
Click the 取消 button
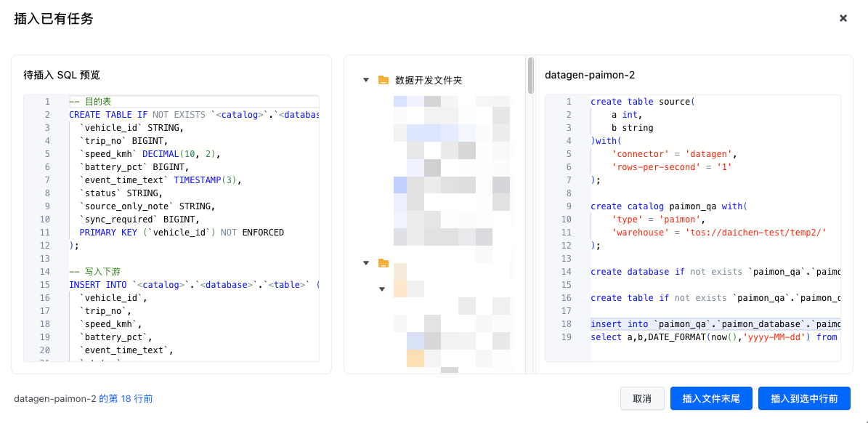pos(641,398)
